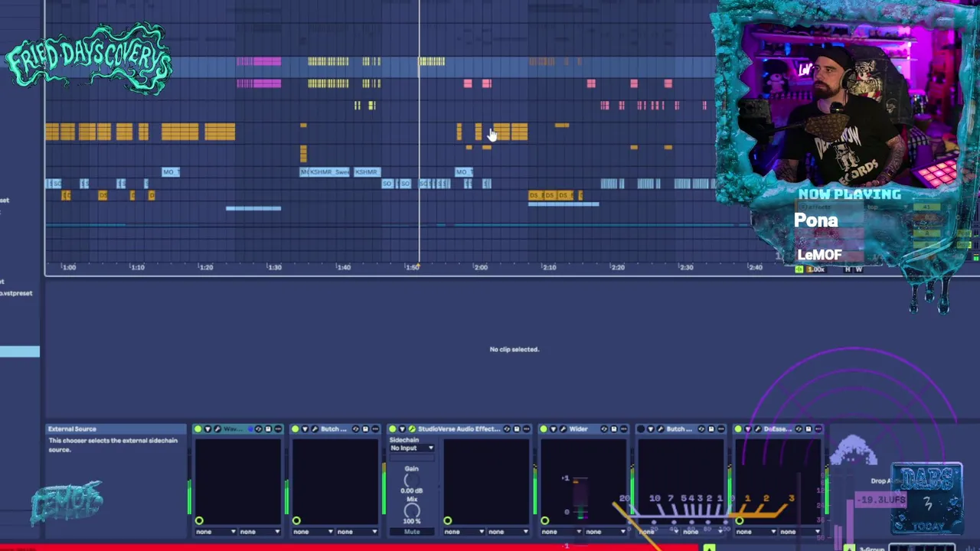Open first none dropdown under Wav device
Screen dimensions: 980x551
point(215,531)
